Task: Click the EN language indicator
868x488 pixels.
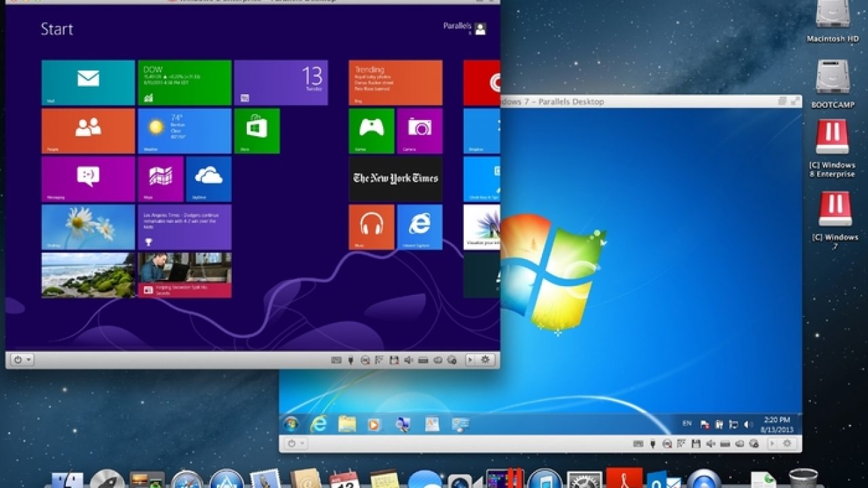Action: (687, 424)
